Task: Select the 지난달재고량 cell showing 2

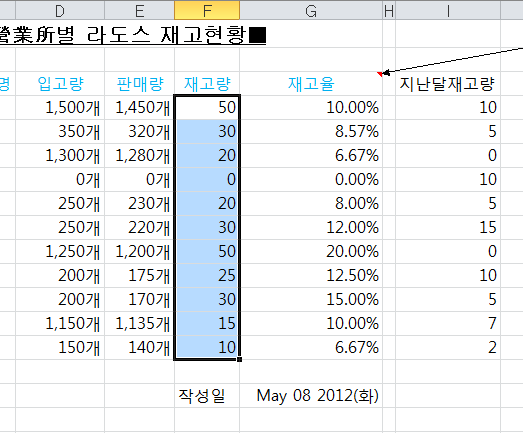Action: click(448, 348)
